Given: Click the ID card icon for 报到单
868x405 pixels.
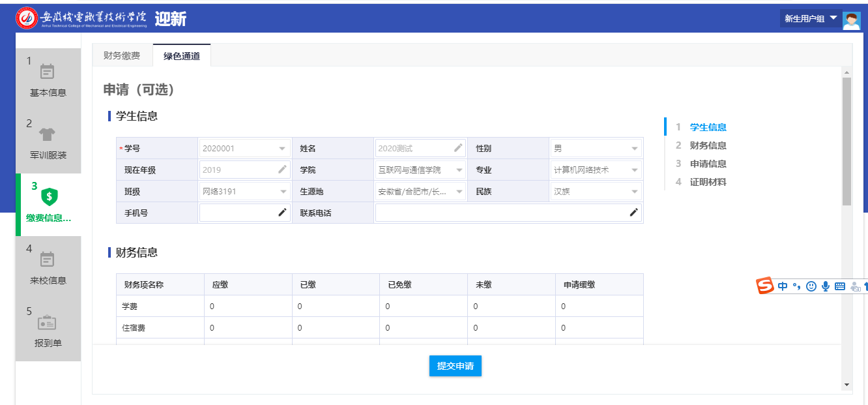Looking at the screenshot, I should click(47, 322).
